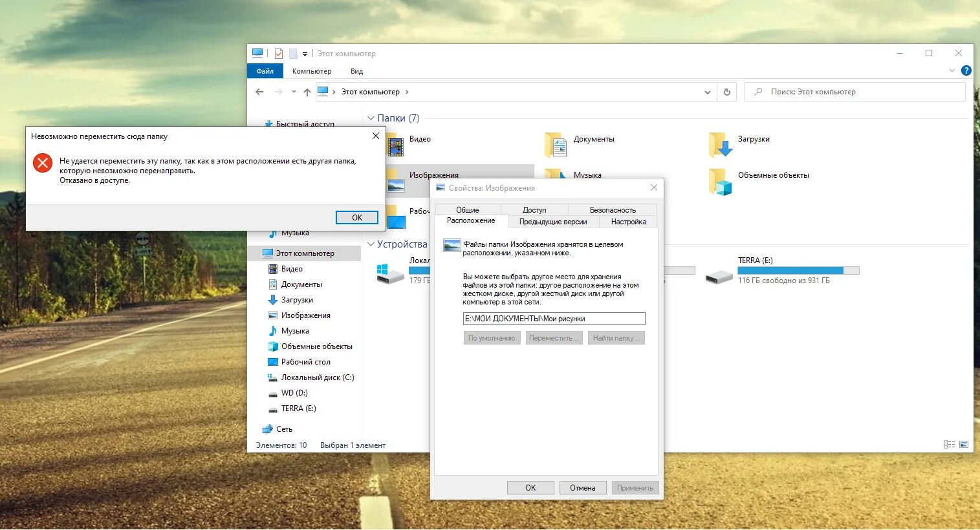Open the Файл ribbon tab
Viewport: 980px width, 530px height.
click(x=265, y=71)
